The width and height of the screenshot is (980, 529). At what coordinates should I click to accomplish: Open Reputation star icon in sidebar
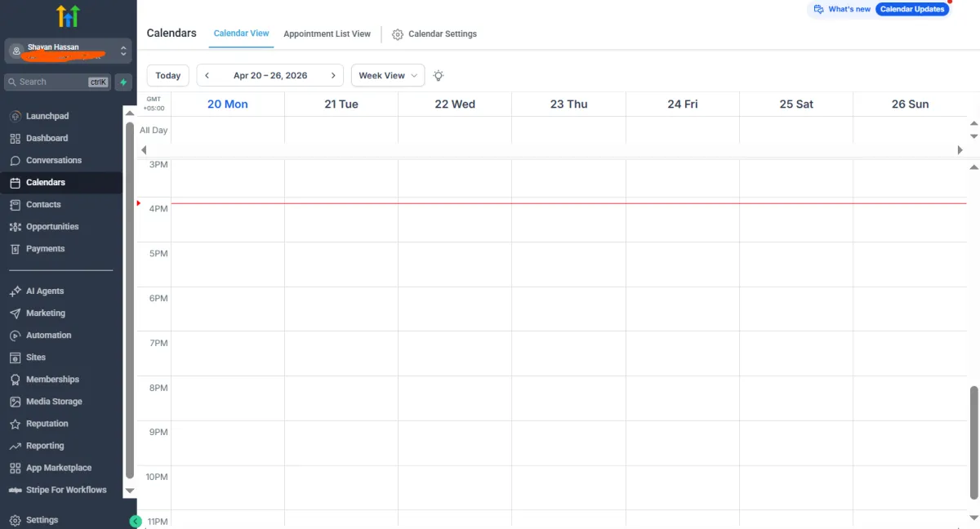click(15, 424)
